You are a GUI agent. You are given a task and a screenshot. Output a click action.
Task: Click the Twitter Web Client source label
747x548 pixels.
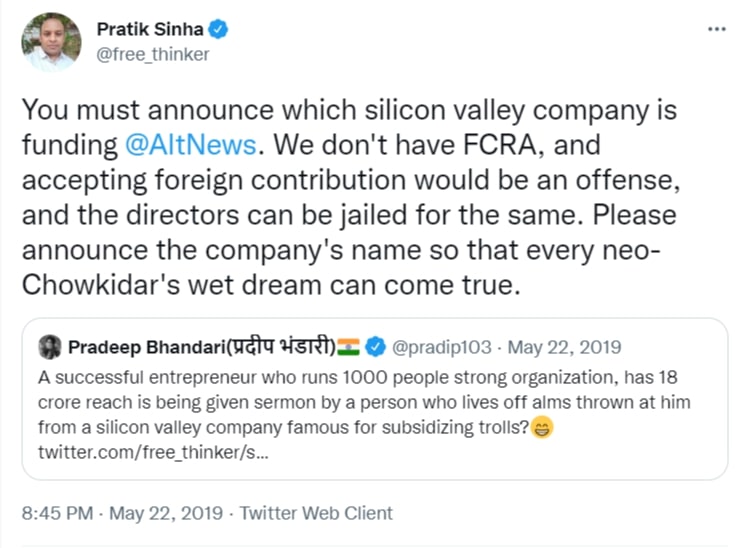coord(318,513)
